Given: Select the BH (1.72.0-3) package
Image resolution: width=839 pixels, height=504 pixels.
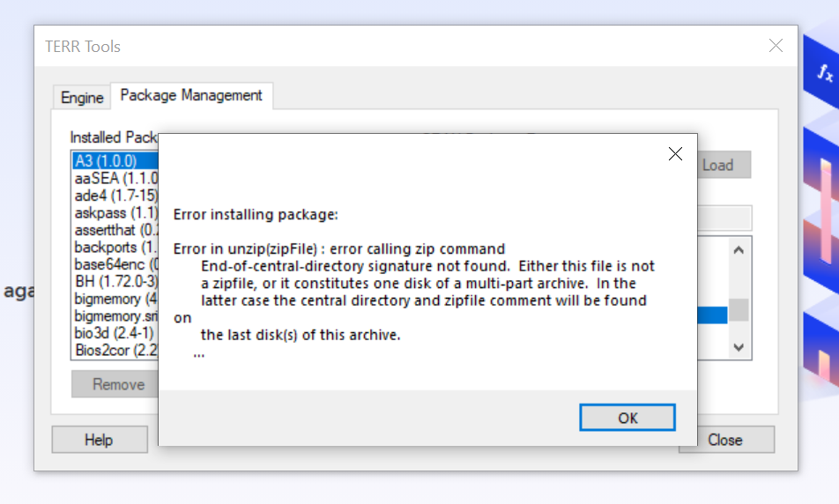Looking at the screenshot, I should click(115, 281).
